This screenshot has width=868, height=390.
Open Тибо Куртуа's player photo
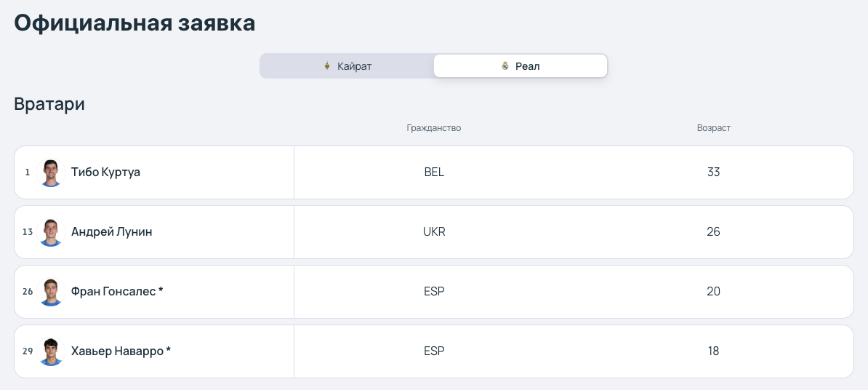[x=51, y=172]
